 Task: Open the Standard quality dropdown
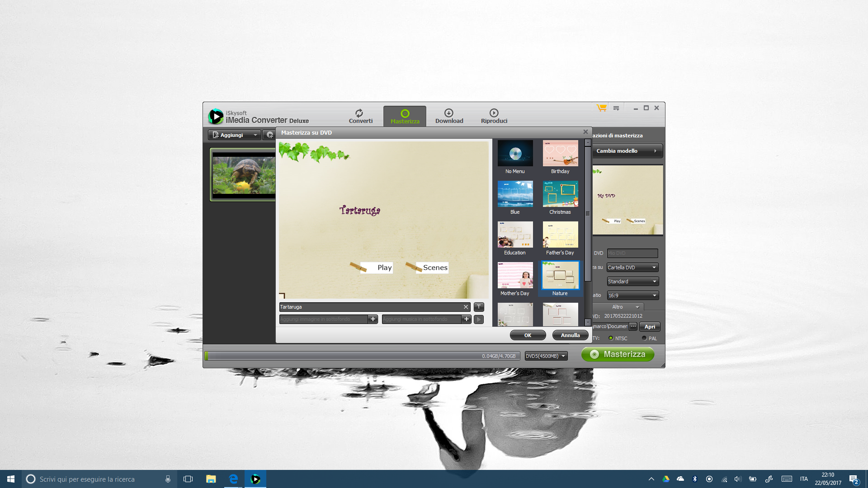632,282
